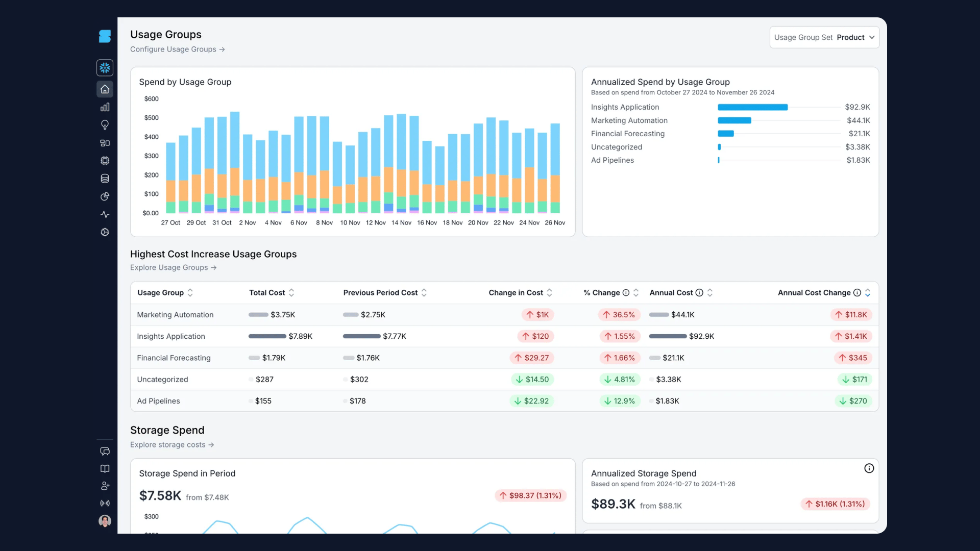Click Financial Forecasting annualized spend bar

(x=725, y=134)
